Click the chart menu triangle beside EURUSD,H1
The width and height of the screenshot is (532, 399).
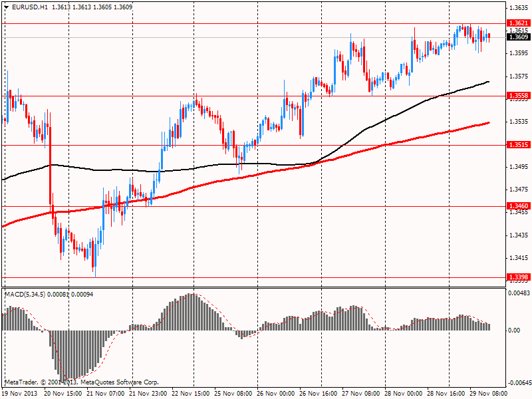[7, 7]
